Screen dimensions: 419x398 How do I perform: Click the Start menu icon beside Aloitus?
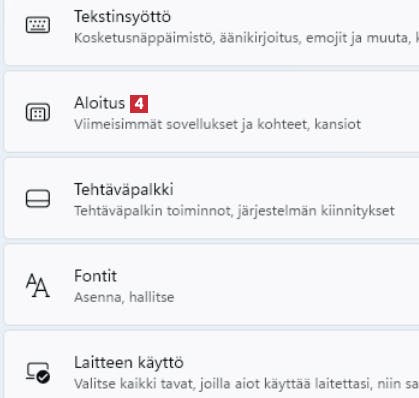tap(38, 112)
